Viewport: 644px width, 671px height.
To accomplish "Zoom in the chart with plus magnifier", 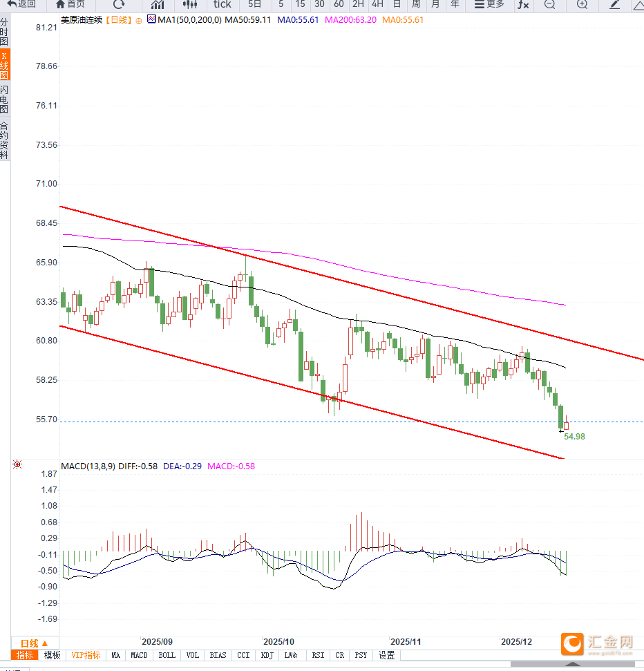I will point(582,5).
